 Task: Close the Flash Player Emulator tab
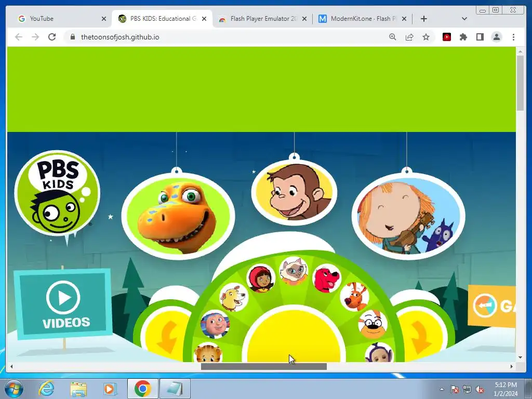tap(304, 19)
